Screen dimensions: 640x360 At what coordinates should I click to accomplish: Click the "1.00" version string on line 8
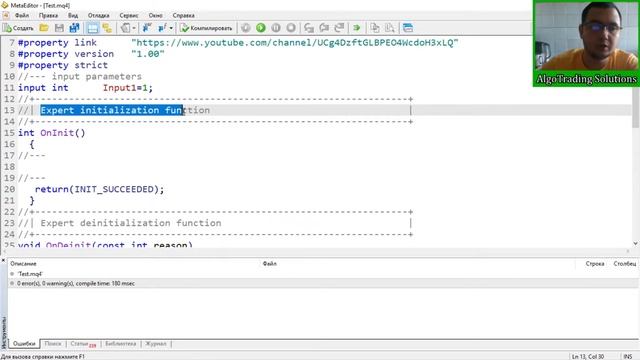click(148, 54)
